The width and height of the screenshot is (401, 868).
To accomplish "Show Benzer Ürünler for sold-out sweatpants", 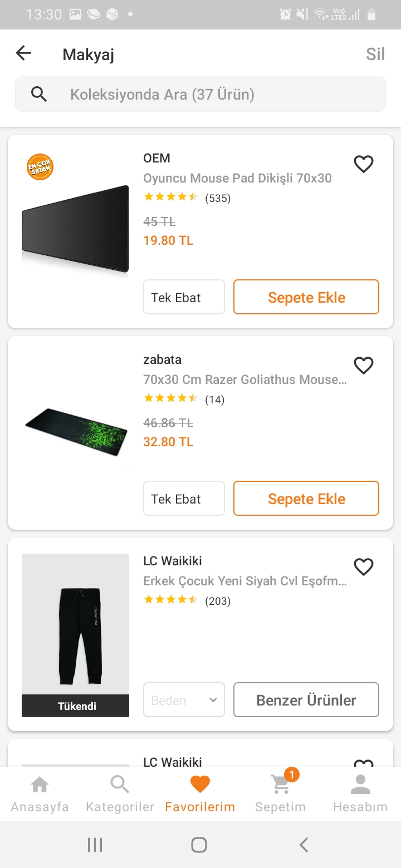I will tap(306, 700).
